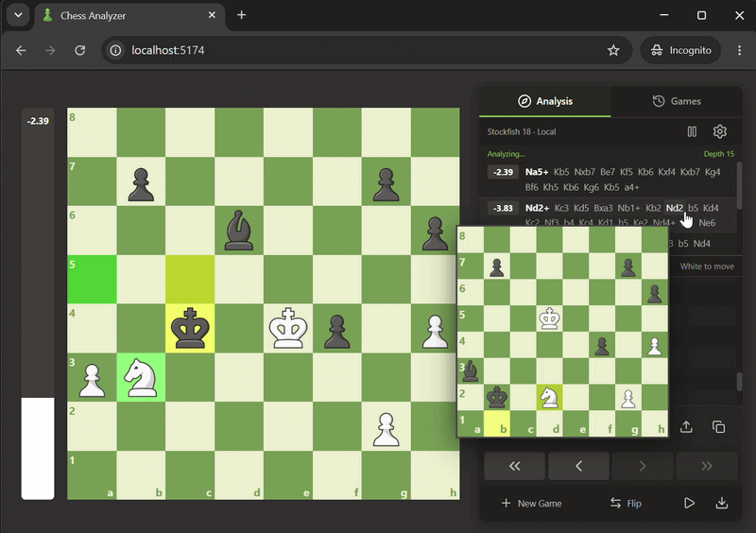Image resolution: width=756 pixels, height=533 pixels.
Task: Click the share/export position icon
Action: click(x=686, y=427)
